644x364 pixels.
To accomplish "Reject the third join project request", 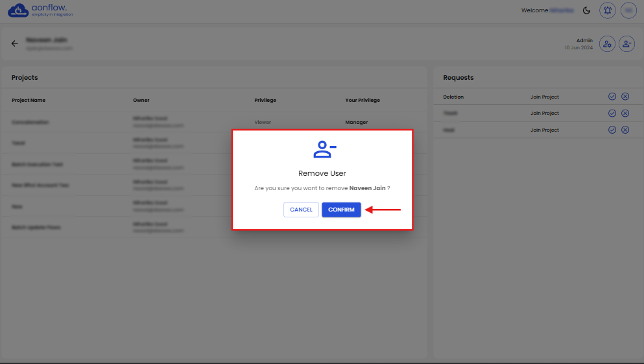I will coord(625,130).
